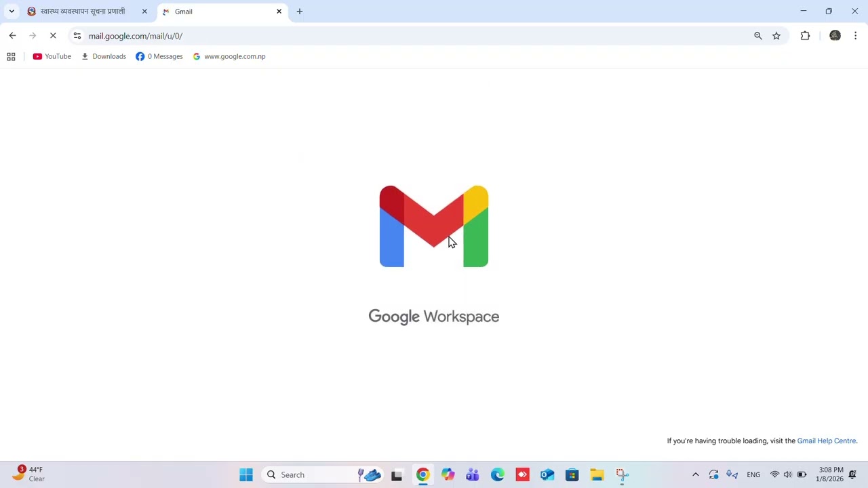Stop loading the Gmail page
Viewport: 868px width, 488px height.
53,36
